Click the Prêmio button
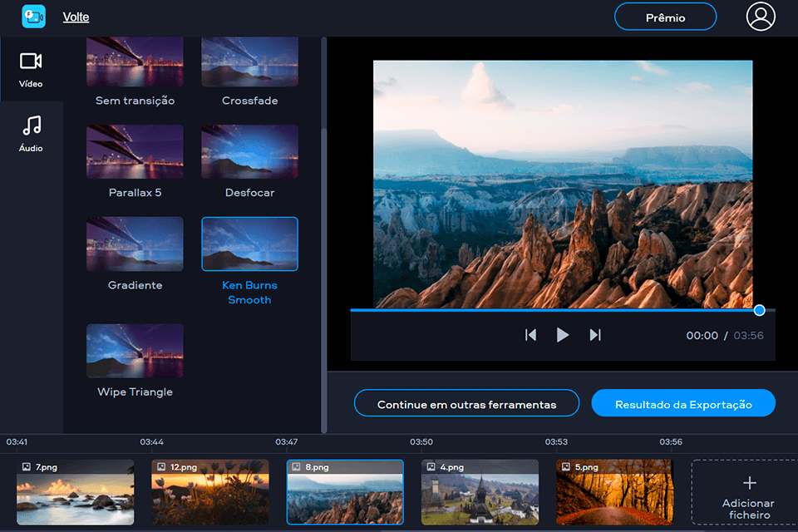The image size is (798, 532). (665, 17)
